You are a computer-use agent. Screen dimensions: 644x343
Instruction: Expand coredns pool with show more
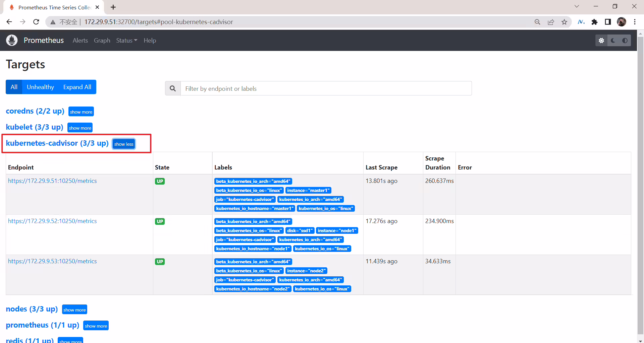(x=81, y=112)
